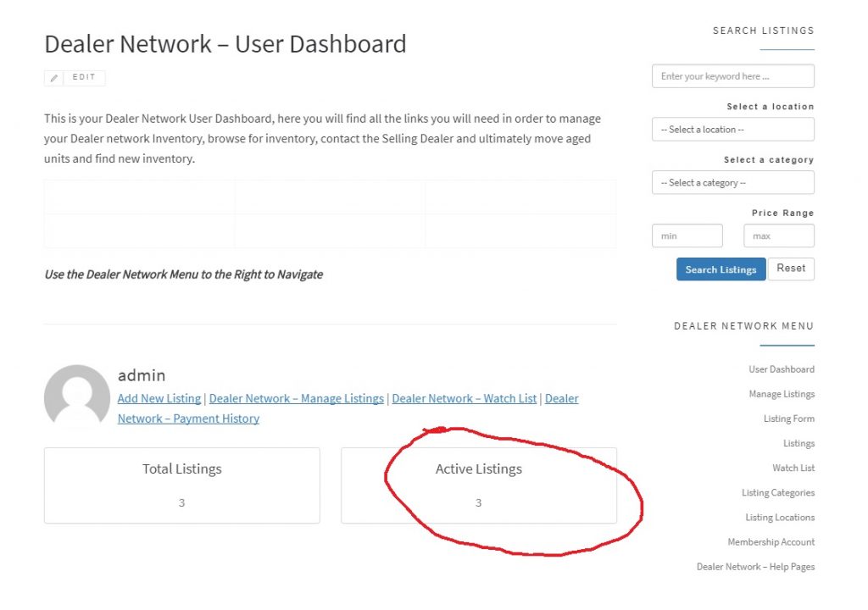Go to Listing Form menu item
Screen dimensions: 868x610
[788, 419]
